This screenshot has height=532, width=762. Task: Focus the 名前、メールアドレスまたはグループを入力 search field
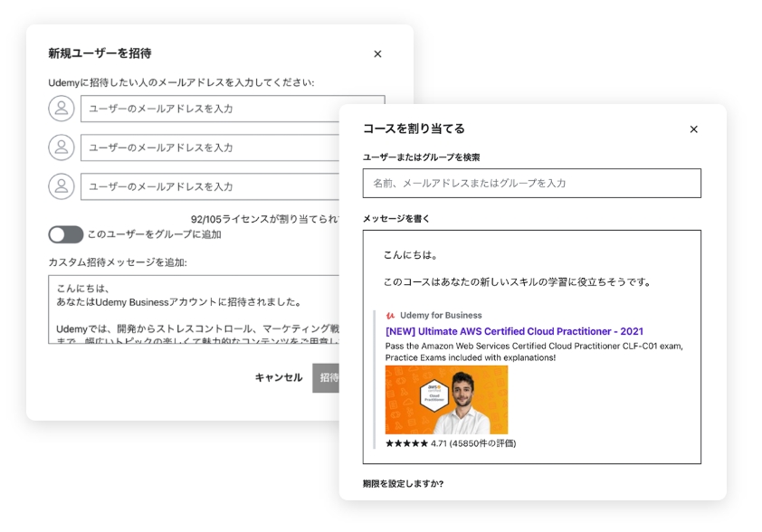coord(531,183)
